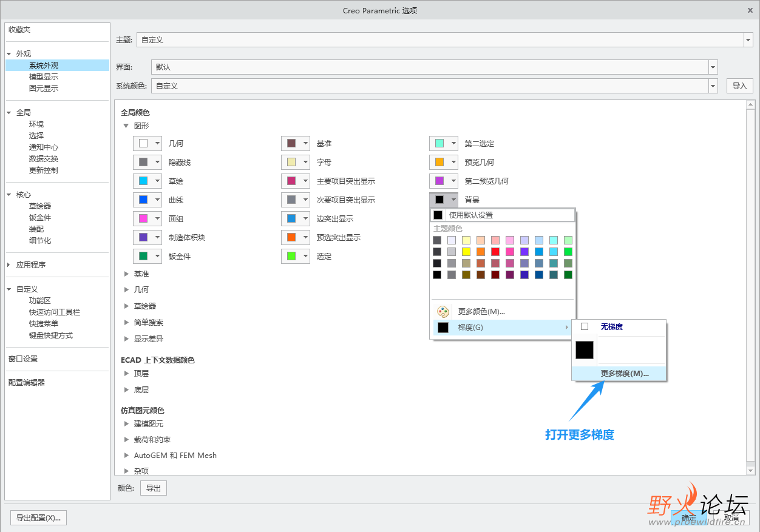Open the 第二选定 color picker button

(x=444, y=144)
